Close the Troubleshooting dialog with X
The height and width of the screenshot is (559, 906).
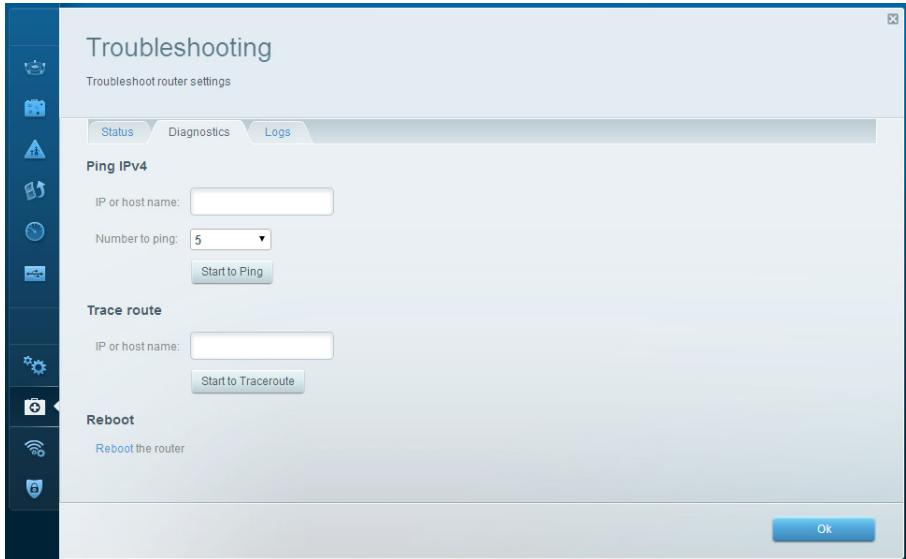tap(893, 19)
